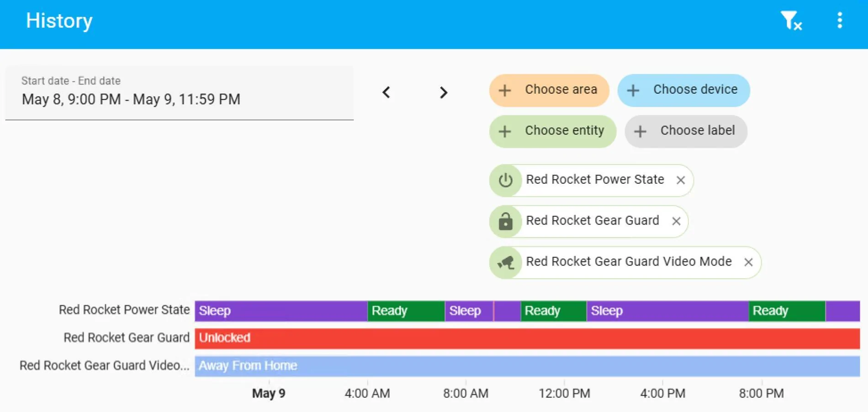The width and height of the screenshot is (868, 412).
Task: Remove Red Rocket Power State entity chip
Action: [x=681, y=180]
